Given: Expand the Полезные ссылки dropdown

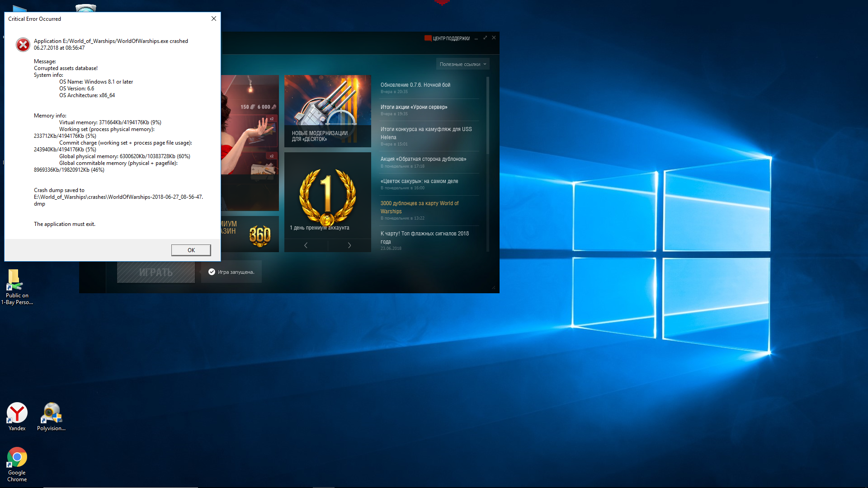Looking at the screenshot, I should tap(462, 64).
